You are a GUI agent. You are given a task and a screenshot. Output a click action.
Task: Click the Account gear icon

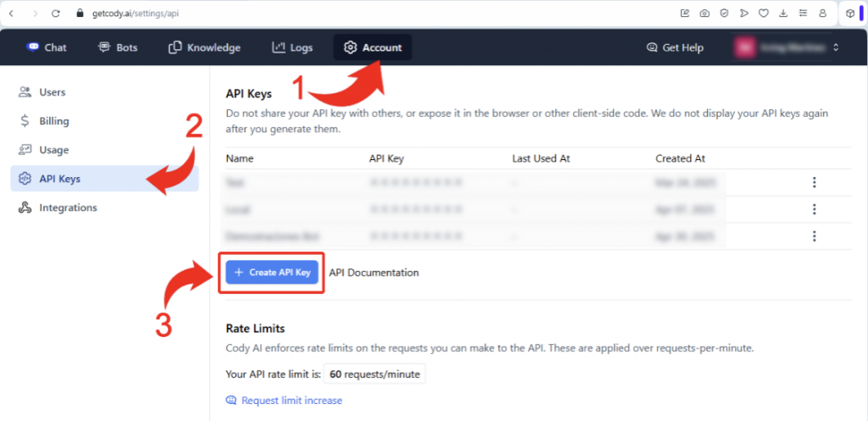(350, 47)
